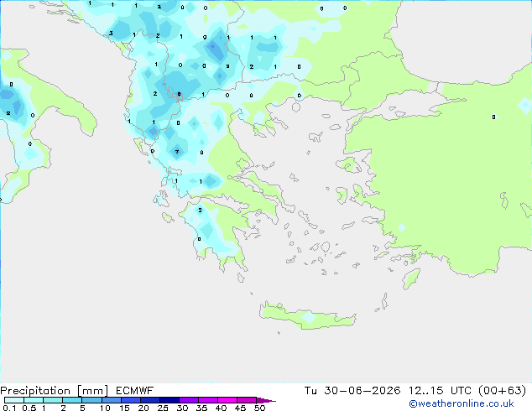Click the 25–30 mm dark blue swatch
The width and height of the screenshot is (532, 411).
169,400
